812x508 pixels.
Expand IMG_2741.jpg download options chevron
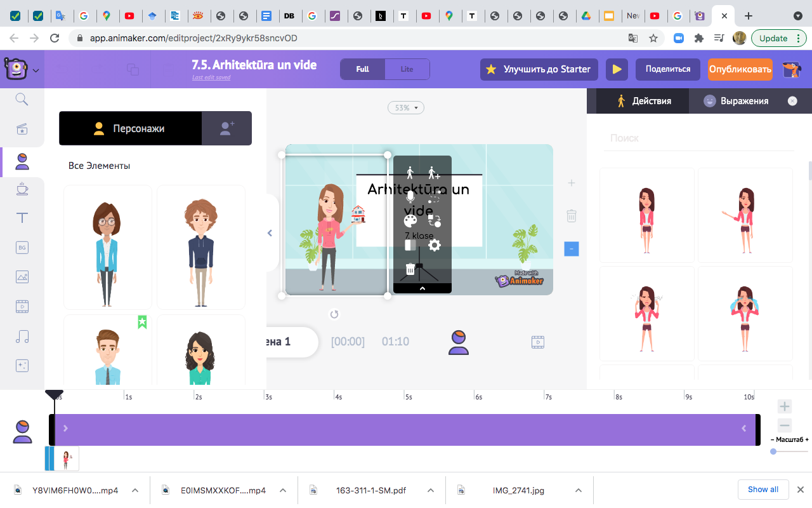click(578, 490)
